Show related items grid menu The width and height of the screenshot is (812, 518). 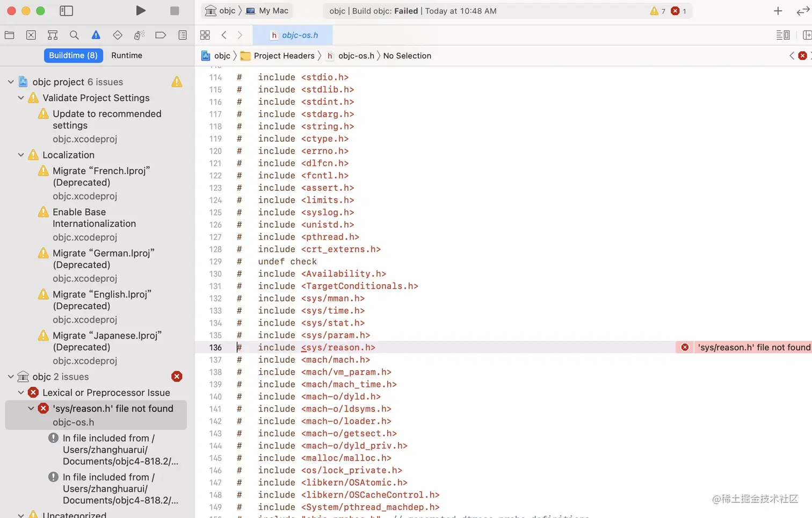click(x=205, y=35)
